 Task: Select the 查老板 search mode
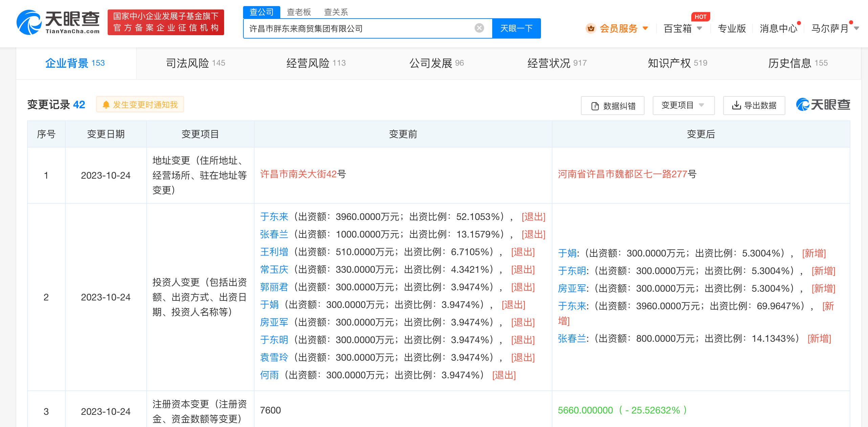pyautogui.click(x=299, y=12)
